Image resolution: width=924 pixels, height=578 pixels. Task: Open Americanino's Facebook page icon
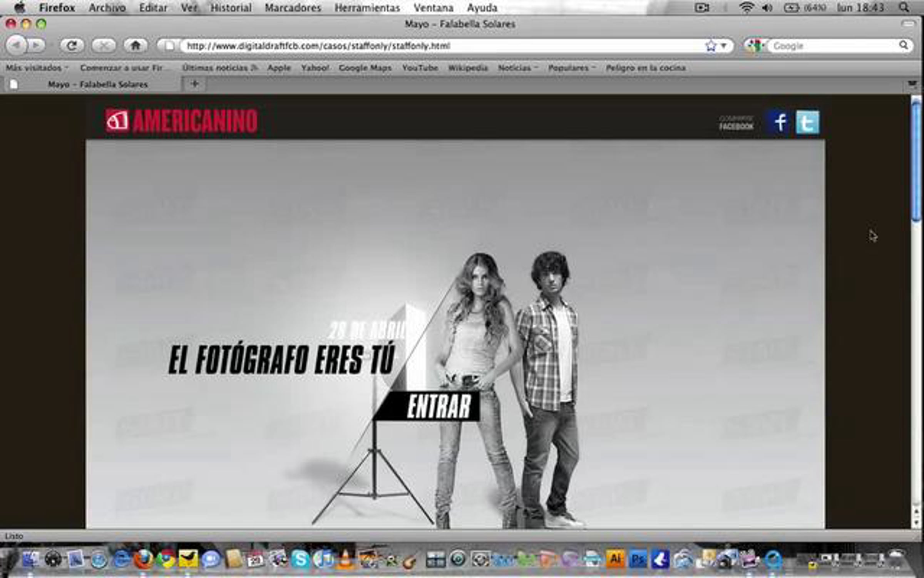[780, 123]
